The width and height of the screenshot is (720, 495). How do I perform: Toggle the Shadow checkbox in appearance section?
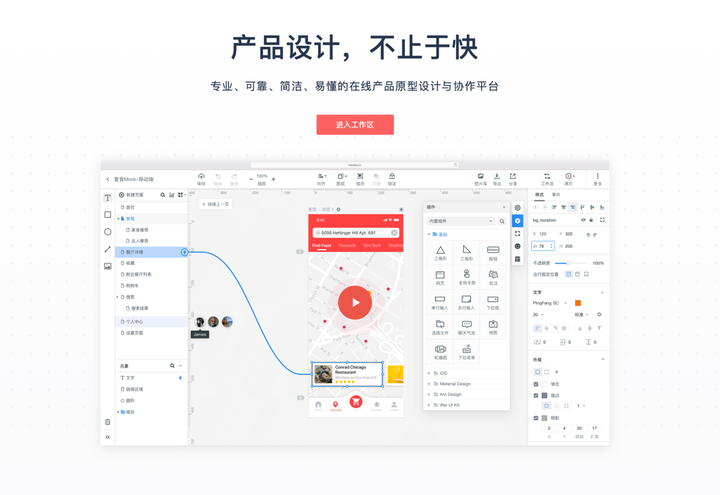[536, 418]
